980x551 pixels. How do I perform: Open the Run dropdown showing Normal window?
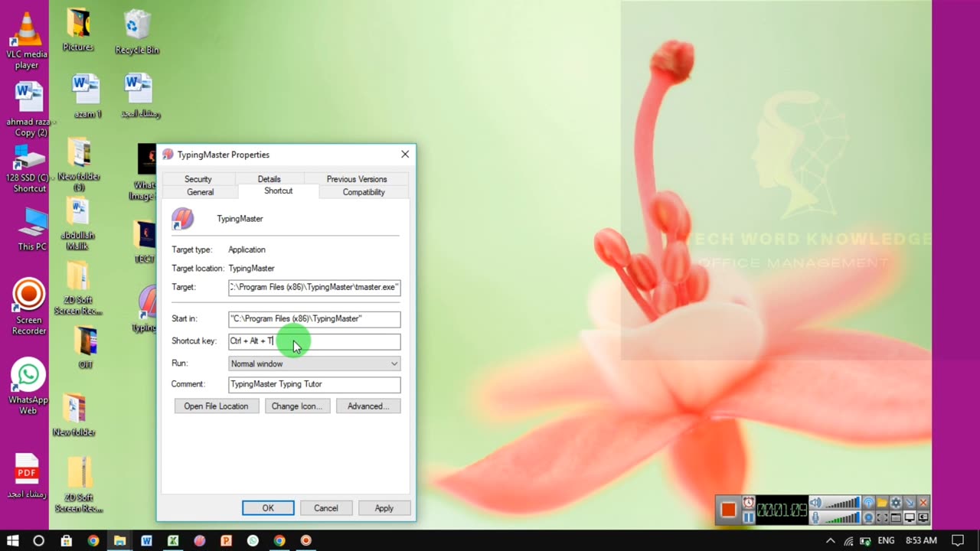click(314, 364)
